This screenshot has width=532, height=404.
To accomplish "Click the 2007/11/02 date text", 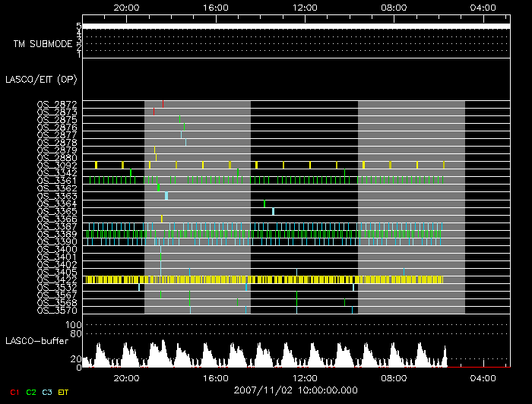I will point(263,390).
